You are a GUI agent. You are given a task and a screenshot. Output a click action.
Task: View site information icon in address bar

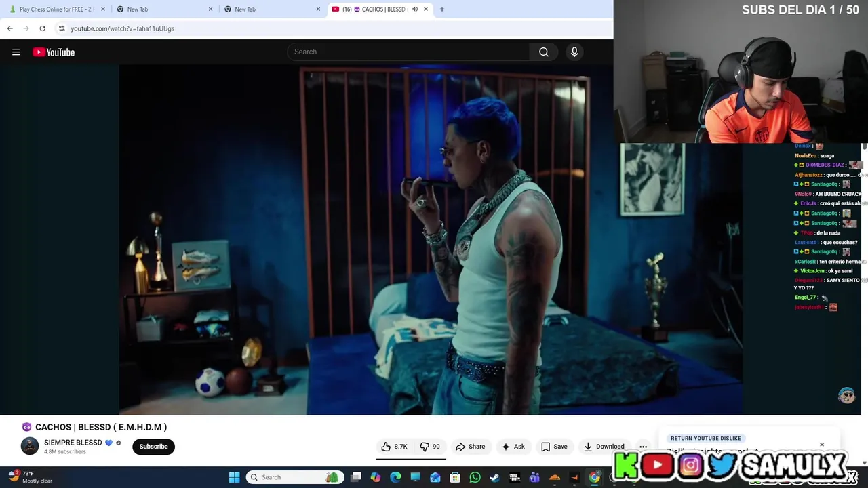pyautogui.click(x=62, y=28)
